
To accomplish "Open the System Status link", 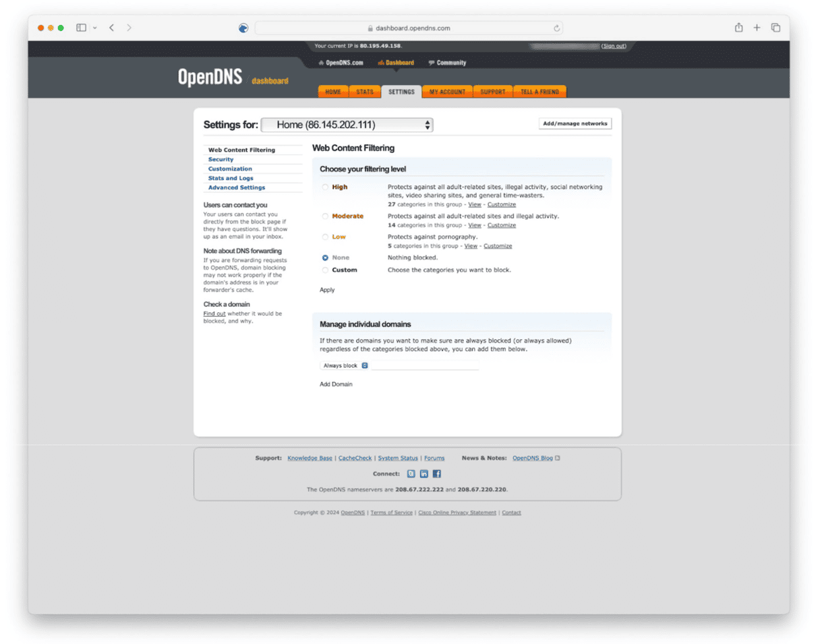I will (398, 458).
